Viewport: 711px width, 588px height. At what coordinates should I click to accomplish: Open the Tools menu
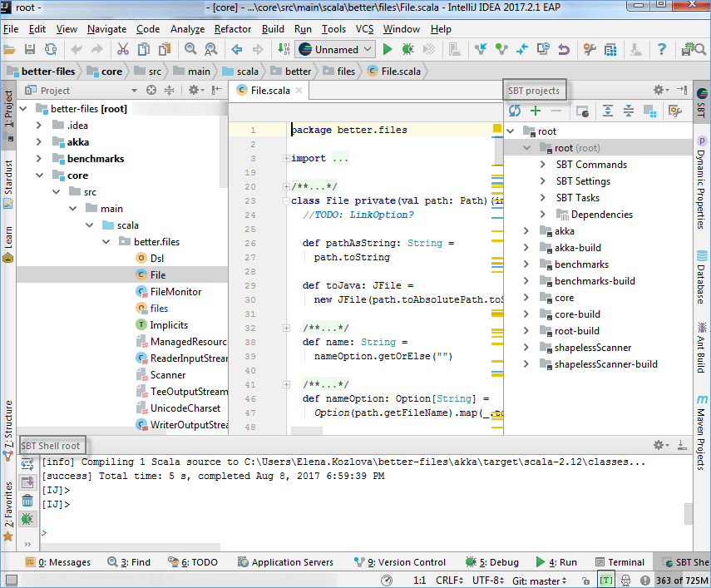333,29
